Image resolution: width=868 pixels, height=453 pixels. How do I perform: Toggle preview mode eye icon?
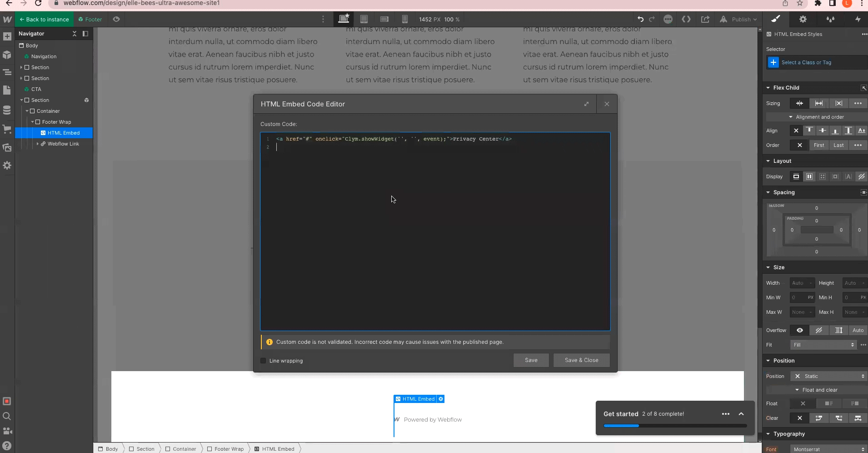[116, 19]
